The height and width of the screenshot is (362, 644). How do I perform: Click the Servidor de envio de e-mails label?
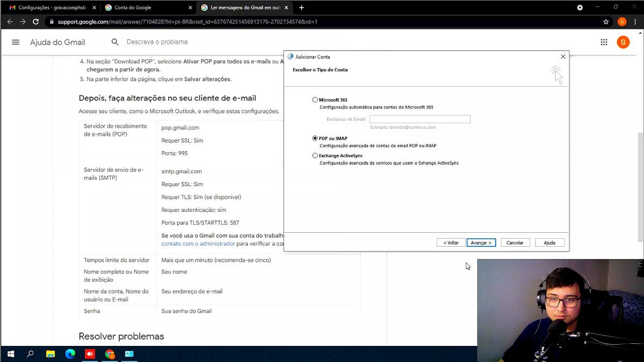coord(113,174)
